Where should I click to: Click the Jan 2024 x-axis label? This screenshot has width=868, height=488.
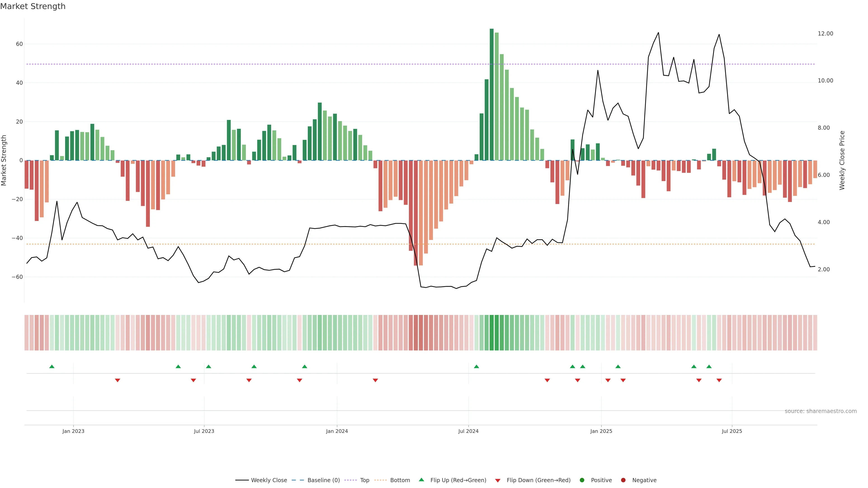(x=337, y=431)
